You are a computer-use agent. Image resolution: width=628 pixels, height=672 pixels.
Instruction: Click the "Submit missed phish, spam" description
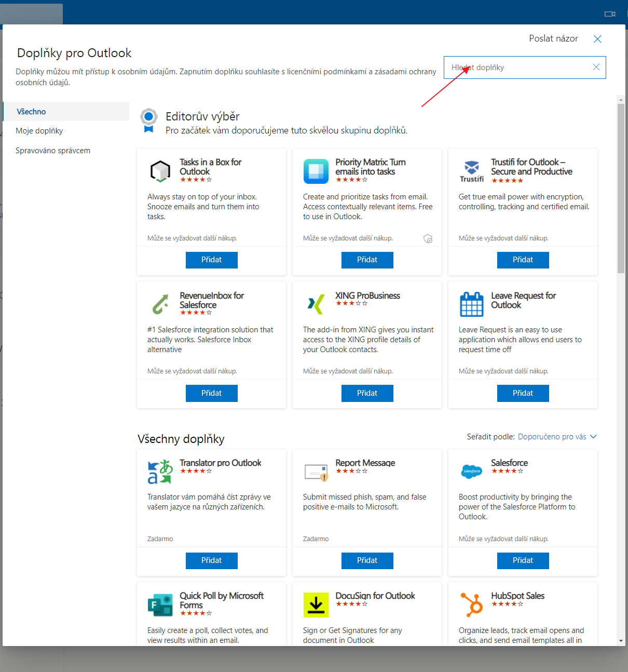(x=365, y=502)
